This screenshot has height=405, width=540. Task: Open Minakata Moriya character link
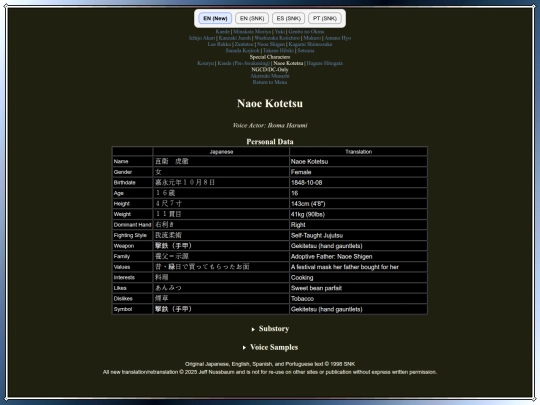click(252, 32)
